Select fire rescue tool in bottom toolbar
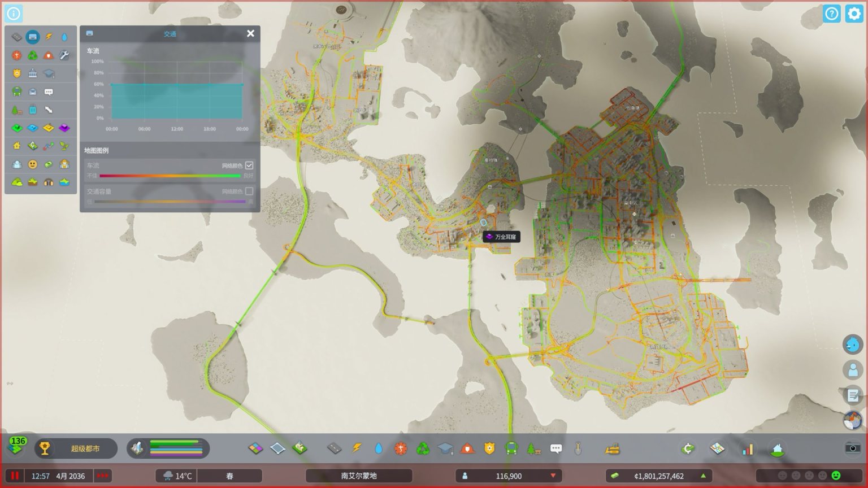This screenshot has height=488, width=868. click(x=467, y=448)
